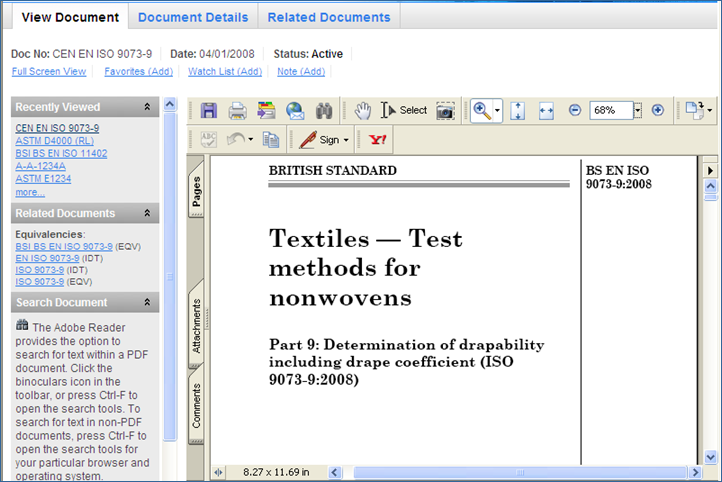Click the Yahoo toolbar icon
This screenshot has height=482, width=722.
coord(379,140)
